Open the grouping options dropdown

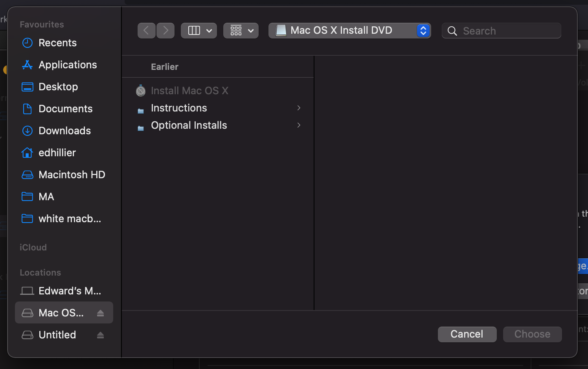tap(241, 31)
